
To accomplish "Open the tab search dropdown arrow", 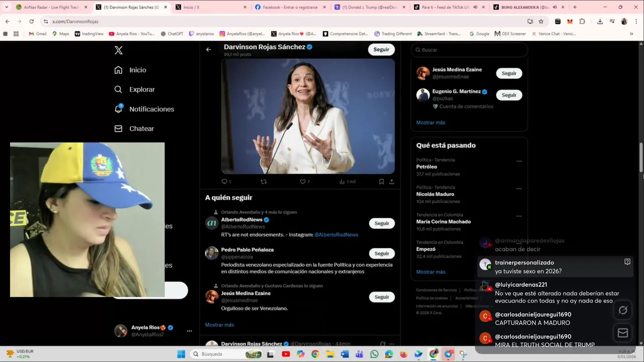I will [7, 7].
